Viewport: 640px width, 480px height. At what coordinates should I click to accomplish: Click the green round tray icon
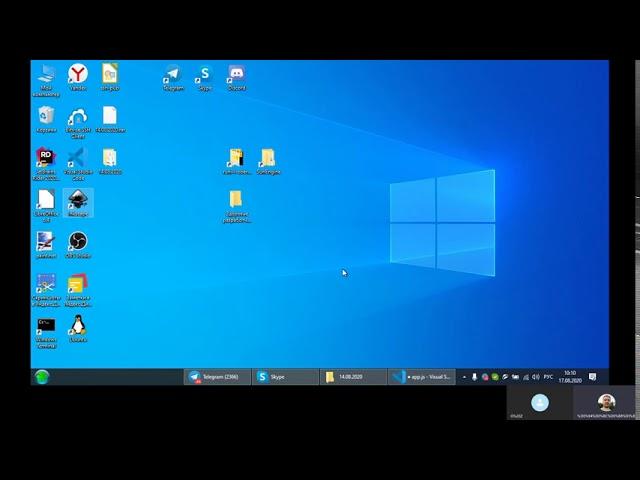pos(495,377)
